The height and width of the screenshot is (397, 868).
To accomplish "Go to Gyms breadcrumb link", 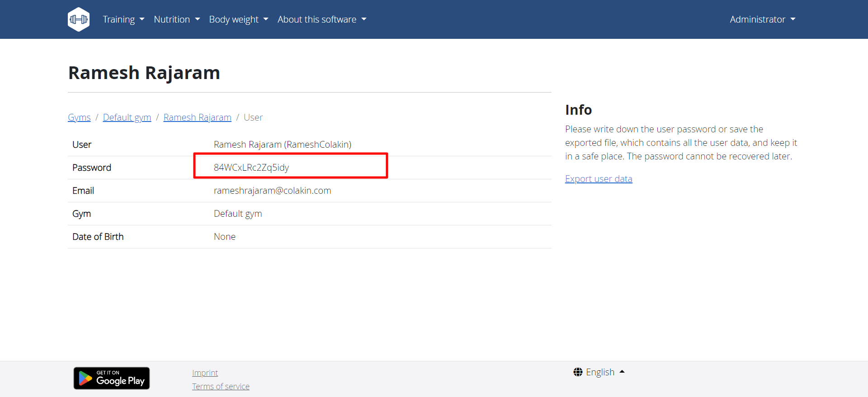I will coord(79,117).
